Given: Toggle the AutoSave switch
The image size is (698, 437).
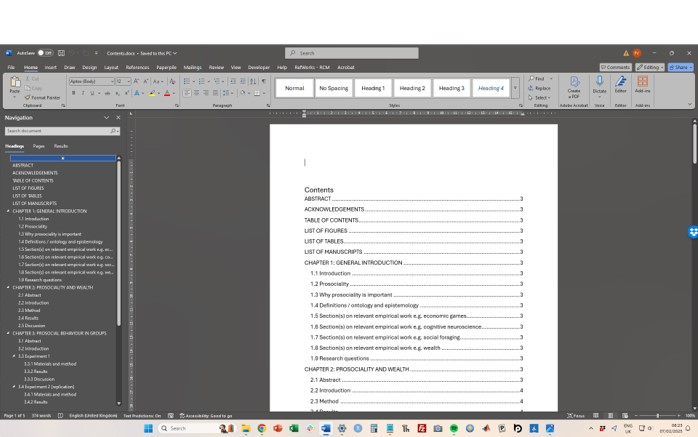Looking at the screenshot, I should click(45, 53).
